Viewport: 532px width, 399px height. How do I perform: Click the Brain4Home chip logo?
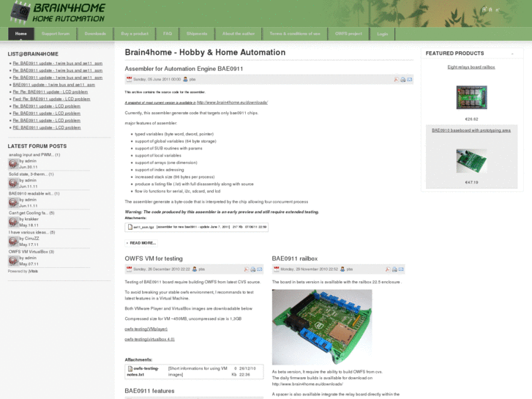click(21, 12)
